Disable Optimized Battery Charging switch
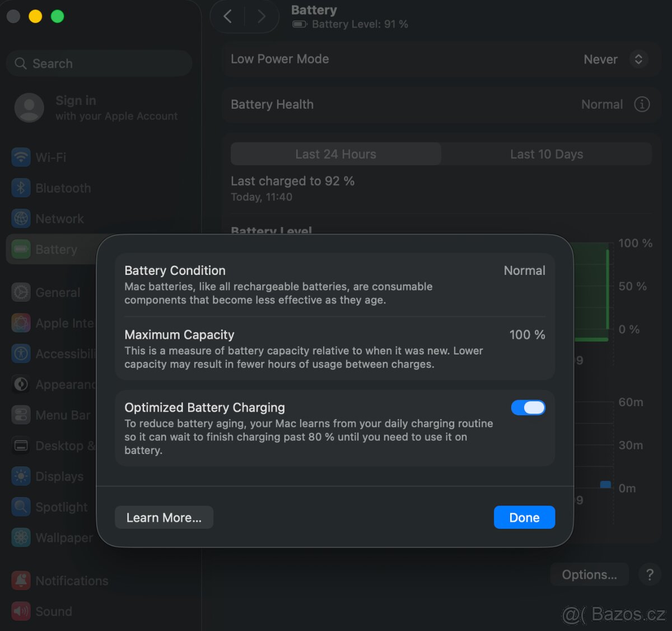The height and width of the screenshot is (631, 672). coord(528,407)
